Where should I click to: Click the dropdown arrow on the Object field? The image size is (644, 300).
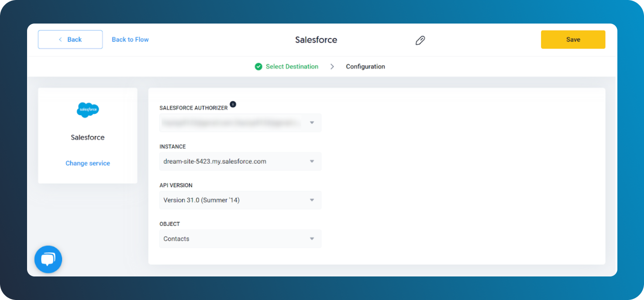(x=312, y=239)
